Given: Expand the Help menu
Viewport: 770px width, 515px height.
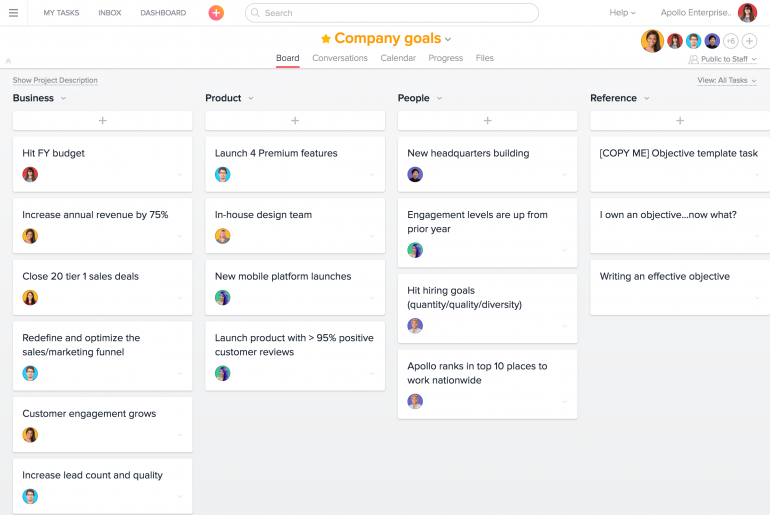Looking at the screenshot, I should 622,13.
